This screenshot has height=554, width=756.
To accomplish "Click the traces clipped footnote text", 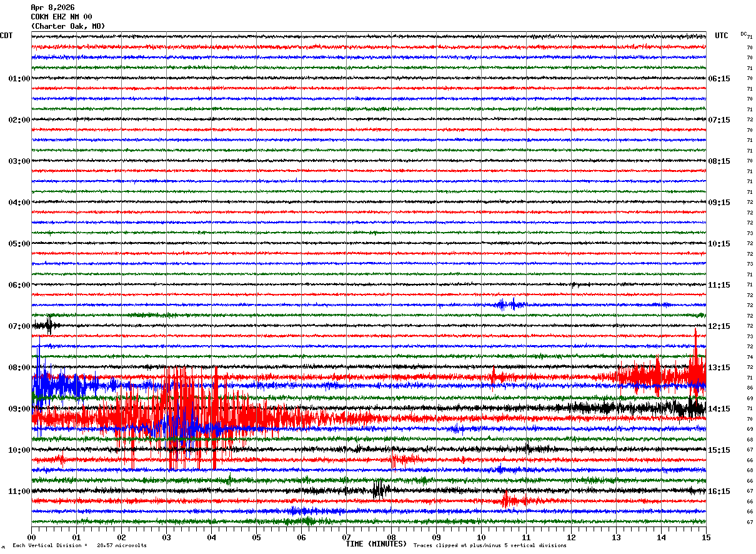I will 490,545.
